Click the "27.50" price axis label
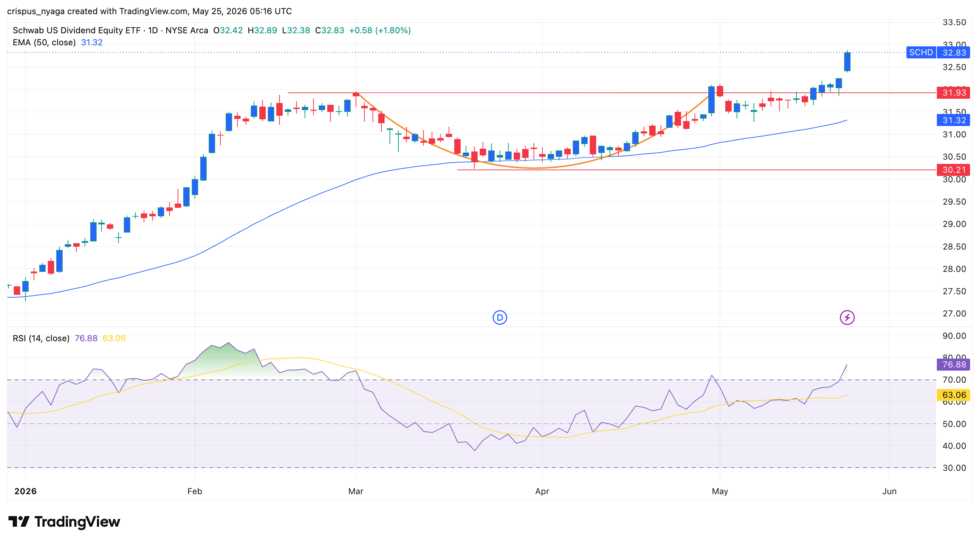980x543 pixels. click(954, 291)
